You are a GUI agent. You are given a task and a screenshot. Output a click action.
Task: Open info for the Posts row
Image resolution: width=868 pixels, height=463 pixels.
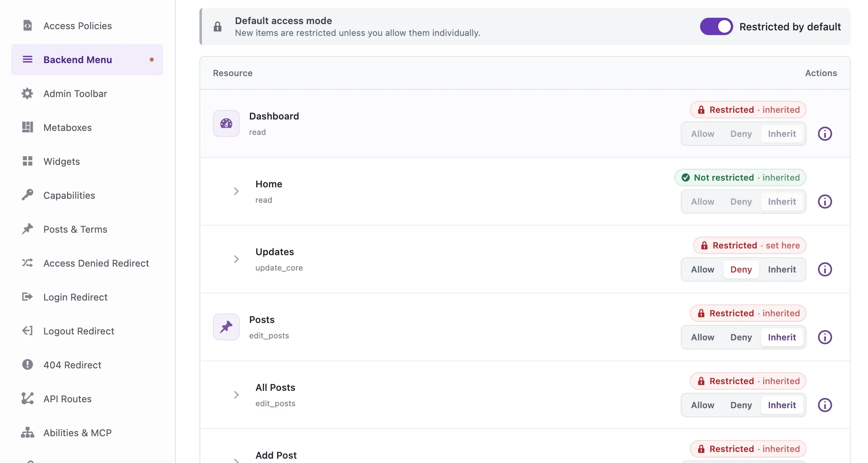tap(825, 337)
